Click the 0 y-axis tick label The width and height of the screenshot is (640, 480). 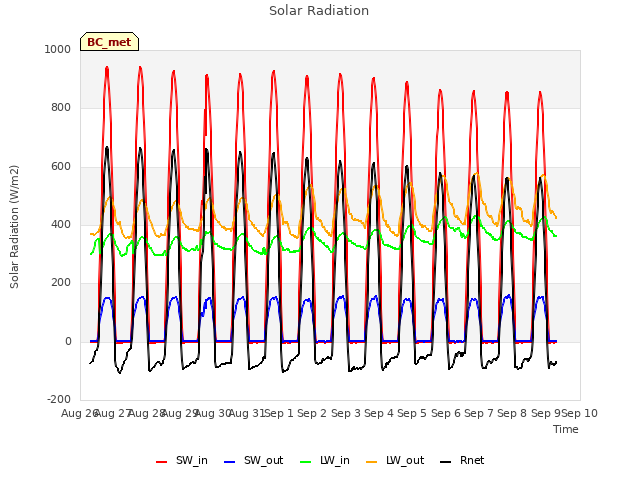pos(68,342)
